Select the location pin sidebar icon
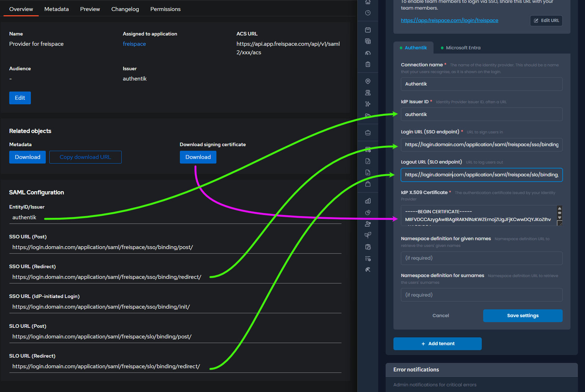Image resolution: width=585 pixels, height=392 pixels. point(368,81)
